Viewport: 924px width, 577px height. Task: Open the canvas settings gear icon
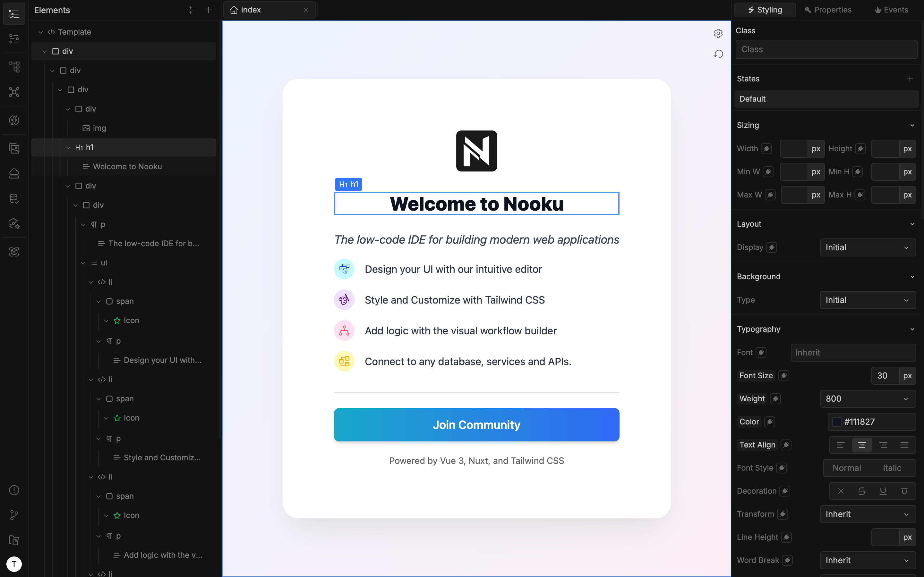point(718,33)
